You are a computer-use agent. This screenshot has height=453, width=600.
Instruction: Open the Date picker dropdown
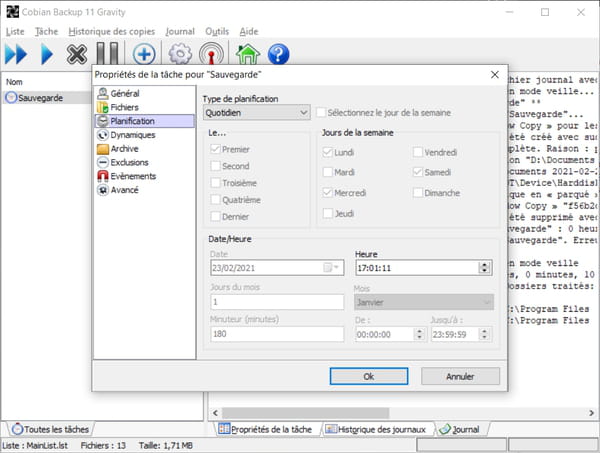point(331,267)
